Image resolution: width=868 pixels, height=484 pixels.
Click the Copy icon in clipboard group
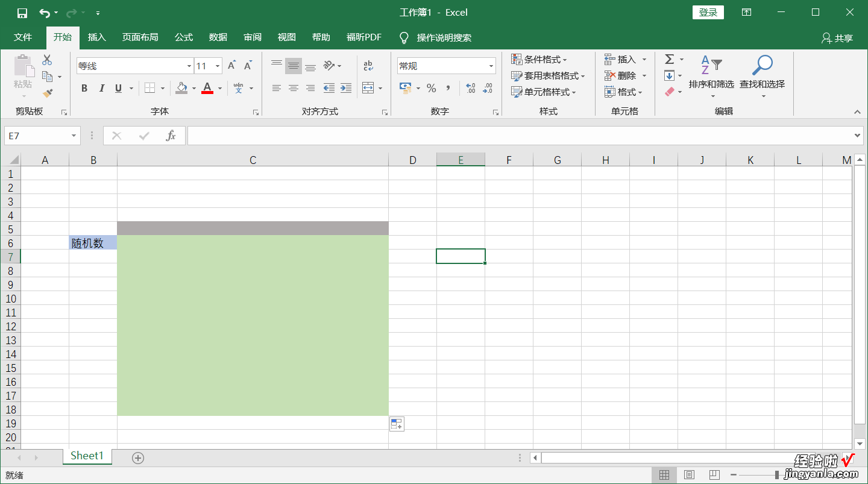48,77
